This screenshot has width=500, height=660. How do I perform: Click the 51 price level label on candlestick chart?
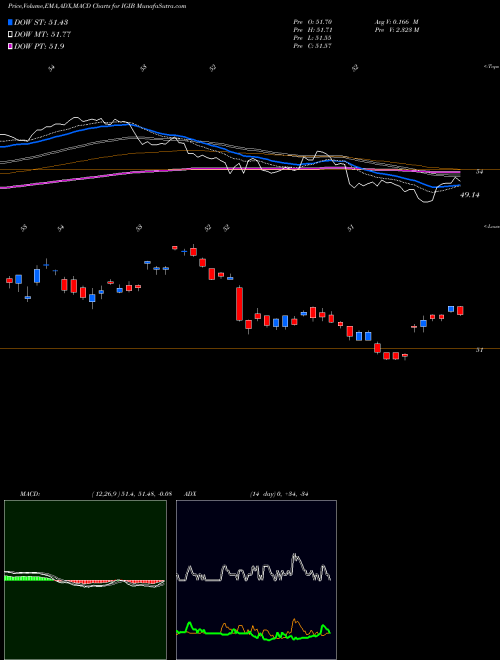[x=479, y=350]
